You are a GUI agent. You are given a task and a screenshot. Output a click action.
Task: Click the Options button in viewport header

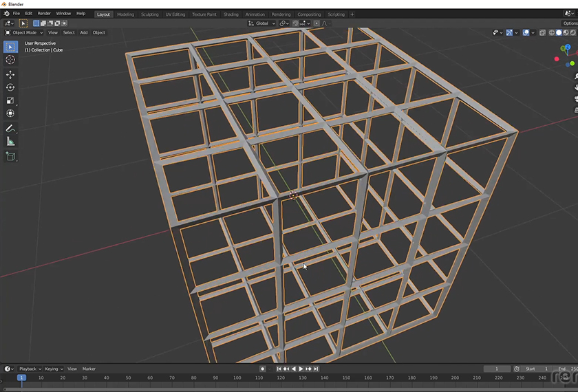click(x=570, y=23)
